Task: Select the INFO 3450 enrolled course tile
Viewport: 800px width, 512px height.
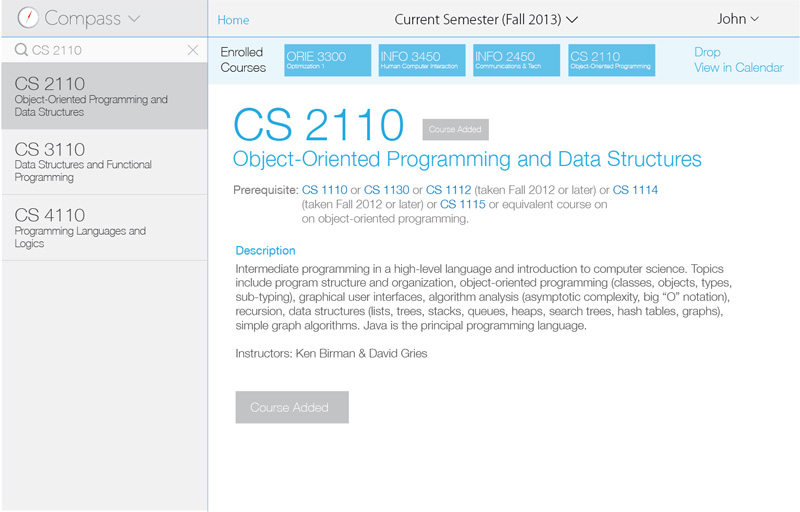Action: pos(422,60)
